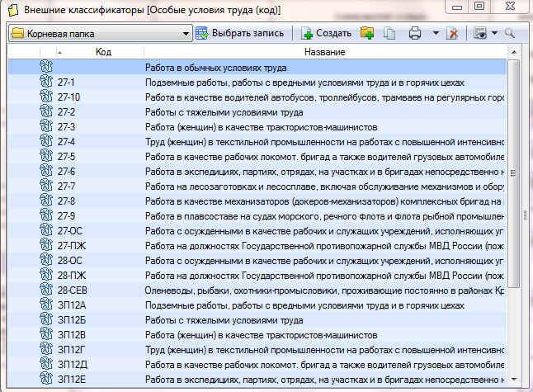Click the search magnifier icon
The width and height of the screenshot is (533, 392).
click(x=510, y=33)
